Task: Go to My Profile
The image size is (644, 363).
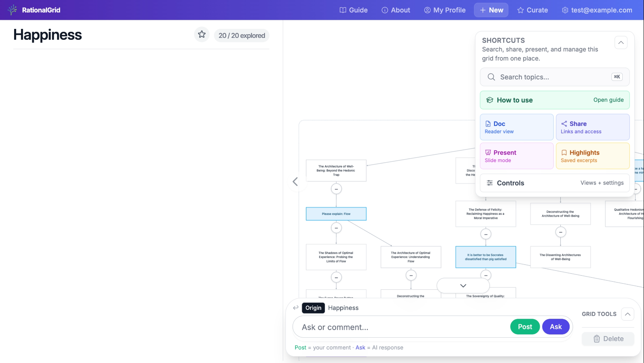Action: pyautogui.click(x=445, y=10)
